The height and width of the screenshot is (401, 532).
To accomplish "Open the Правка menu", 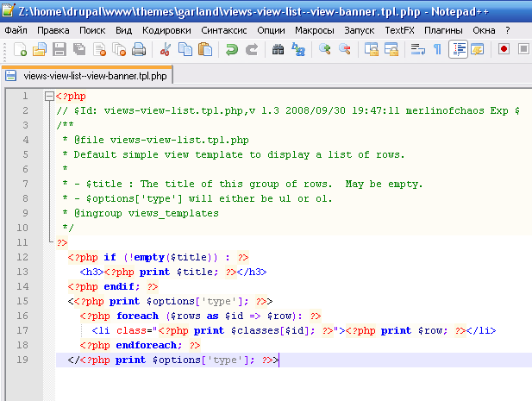I will [53, 30].
